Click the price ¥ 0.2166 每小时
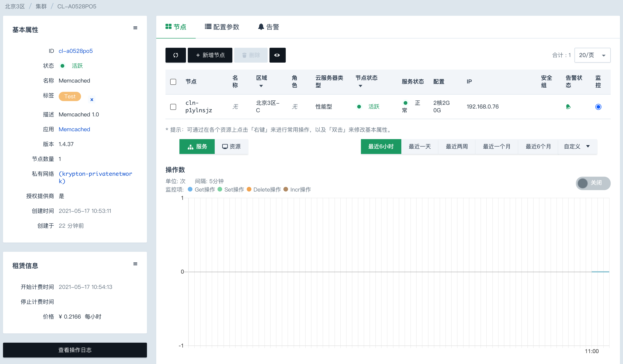 80,316
